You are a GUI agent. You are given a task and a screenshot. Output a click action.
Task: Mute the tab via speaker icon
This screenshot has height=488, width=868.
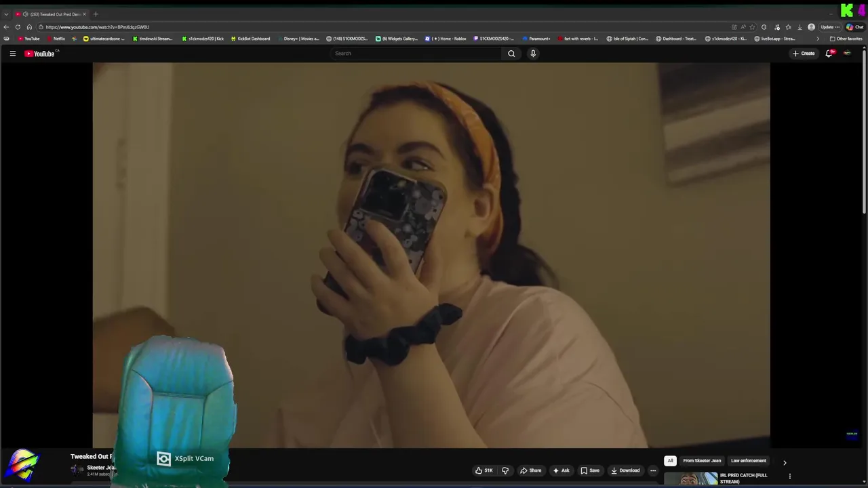click(26, 14)
